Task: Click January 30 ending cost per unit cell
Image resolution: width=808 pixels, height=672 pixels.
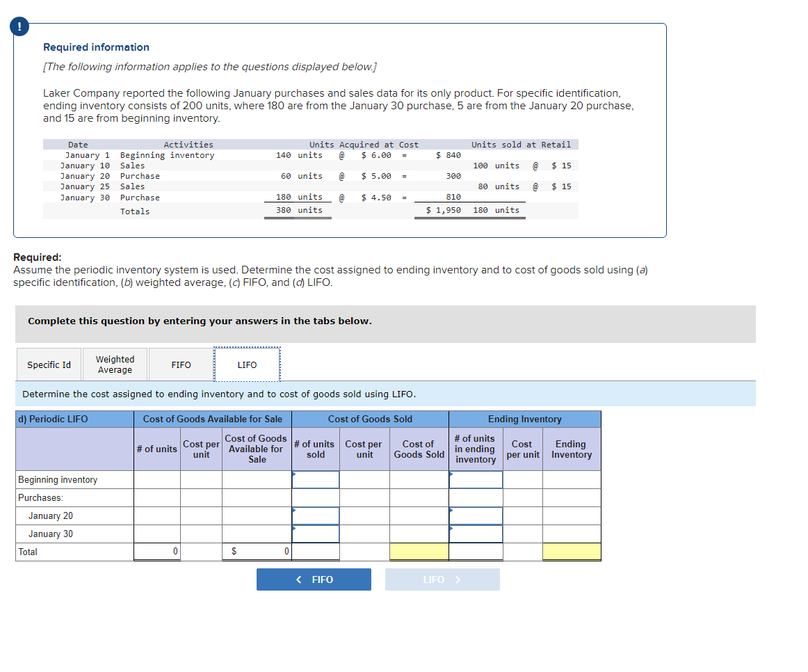Action: pos(522,534)
